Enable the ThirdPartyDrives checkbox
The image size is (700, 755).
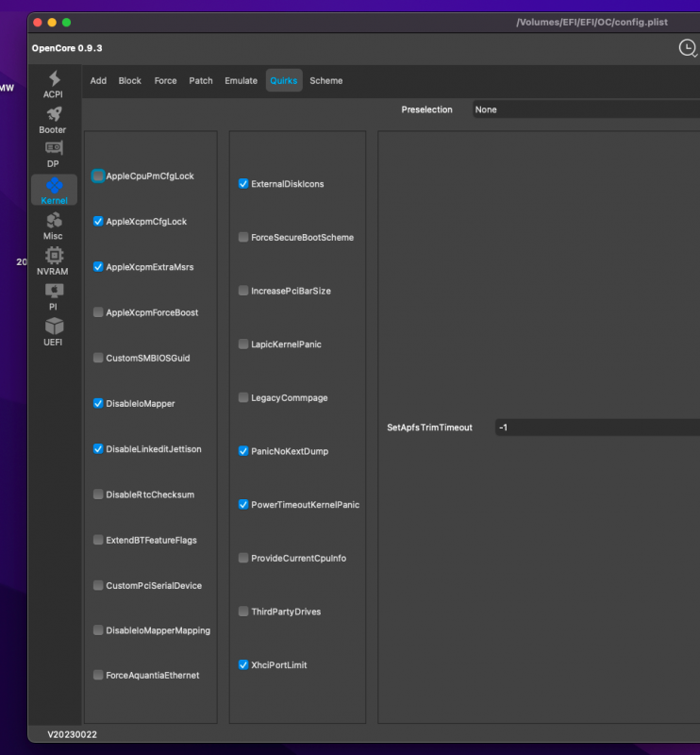243,612
